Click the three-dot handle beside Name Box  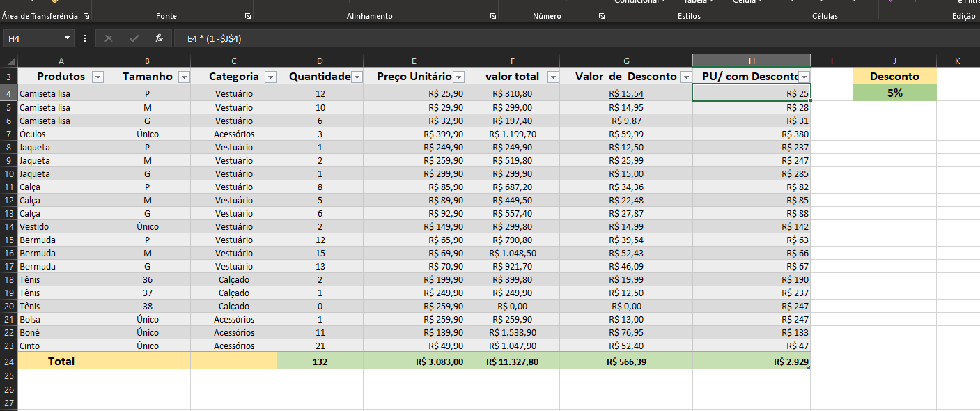click(85, 38)
